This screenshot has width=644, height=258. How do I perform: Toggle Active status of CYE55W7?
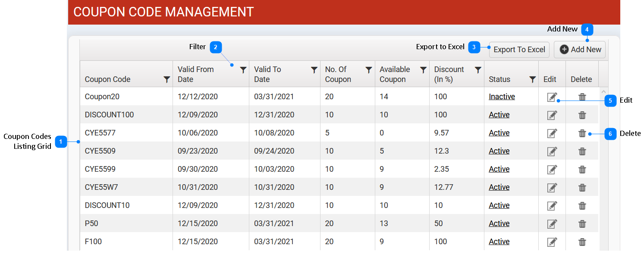pos(499,187)
